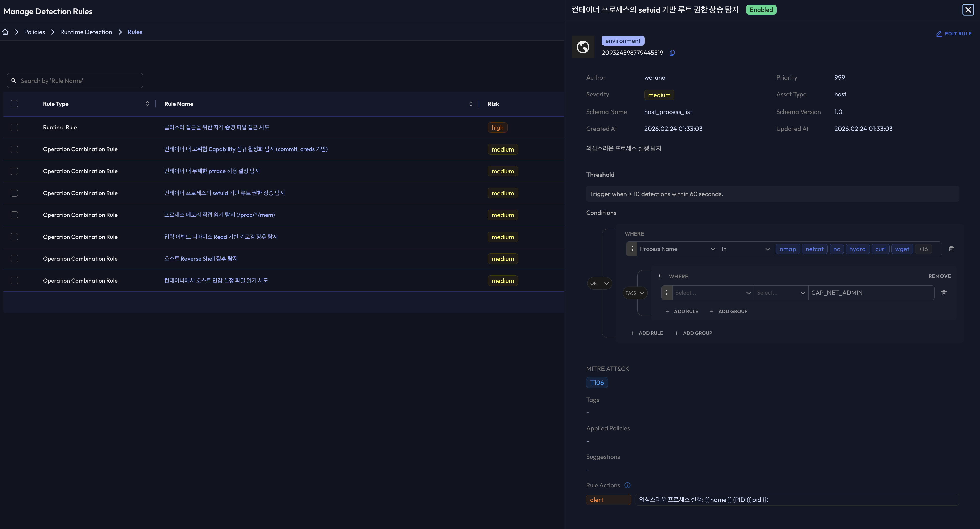This screenshot has height=529, width=980.
Task: Click the search magnifier icon
Action: coord(14,81)
